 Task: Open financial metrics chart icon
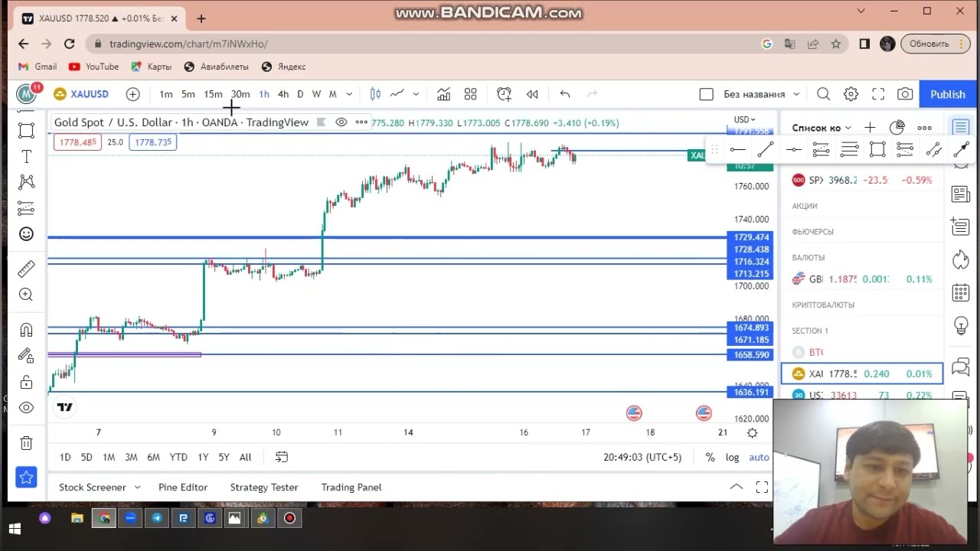tap(443, 94)
